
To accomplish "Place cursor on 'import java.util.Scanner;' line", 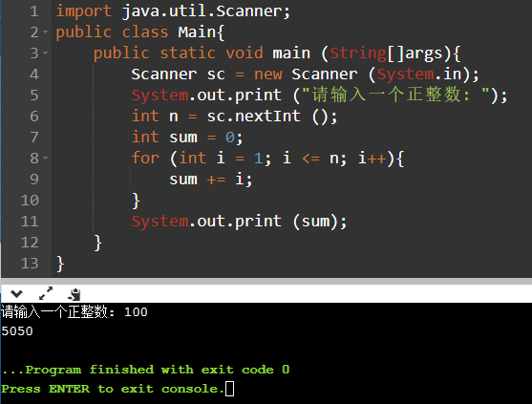I will pos(174,11).
